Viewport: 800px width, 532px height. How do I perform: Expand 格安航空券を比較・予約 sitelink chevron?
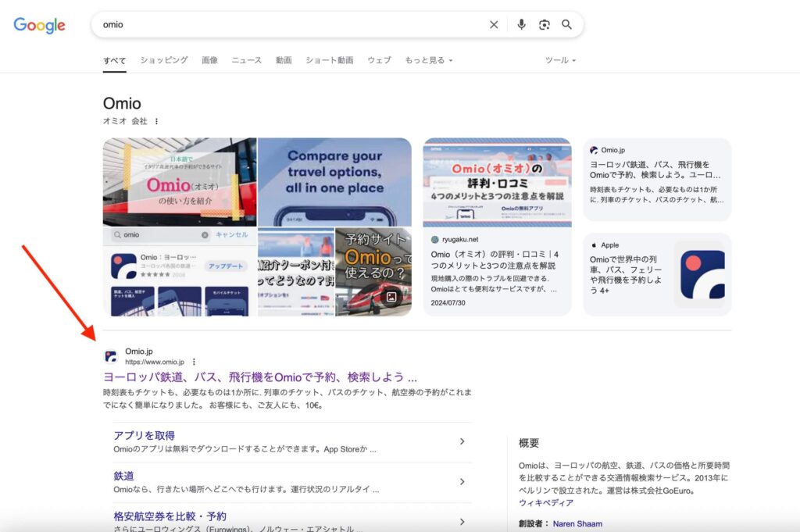pyautogui.click(x=462, y=522)
